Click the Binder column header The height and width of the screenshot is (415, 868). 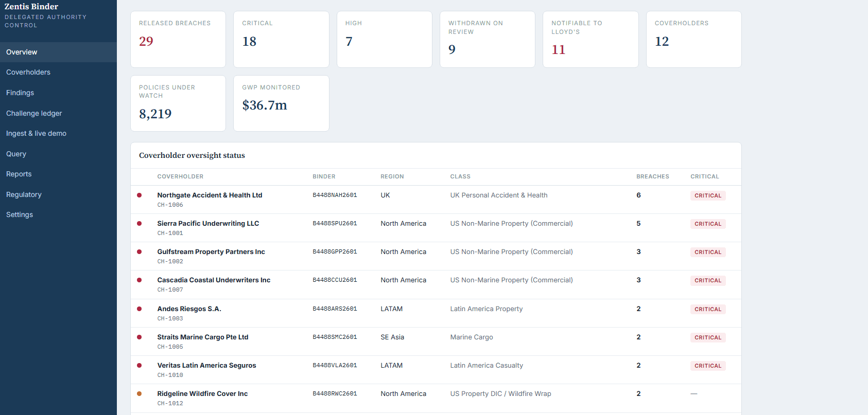point(324,176)
